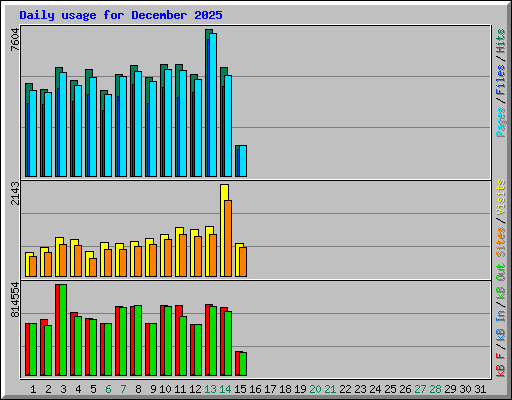Click day label 10 on the x-axis
The width and height of the screenshot is (512, 400).
click(x=165, y=389)
